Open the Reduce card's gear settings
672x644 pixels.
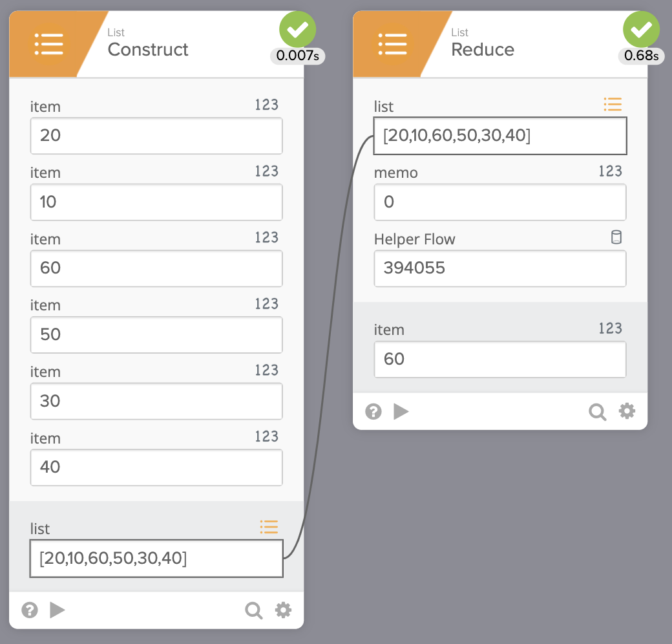coord(627,411)
